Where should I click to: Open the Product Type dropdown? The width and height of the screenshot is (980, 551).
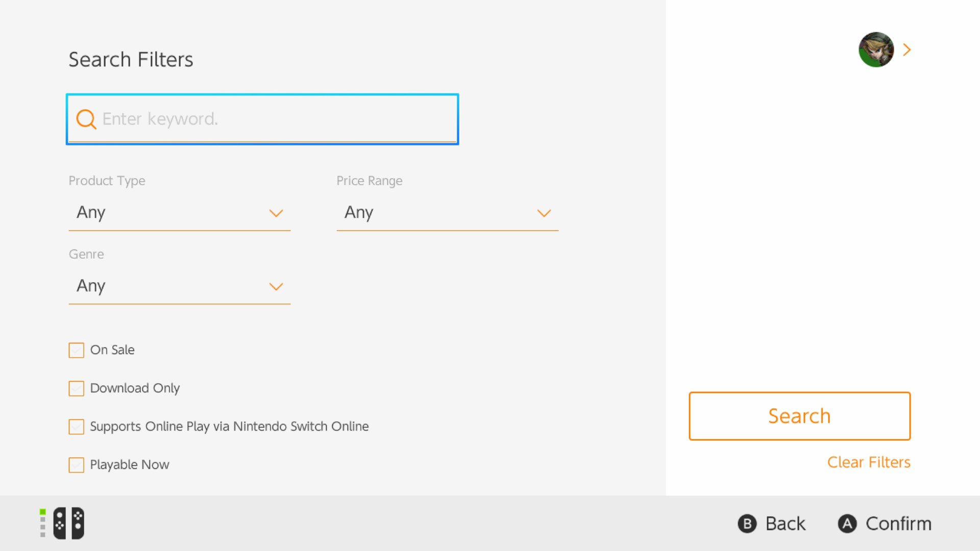(x=179, y=213)
